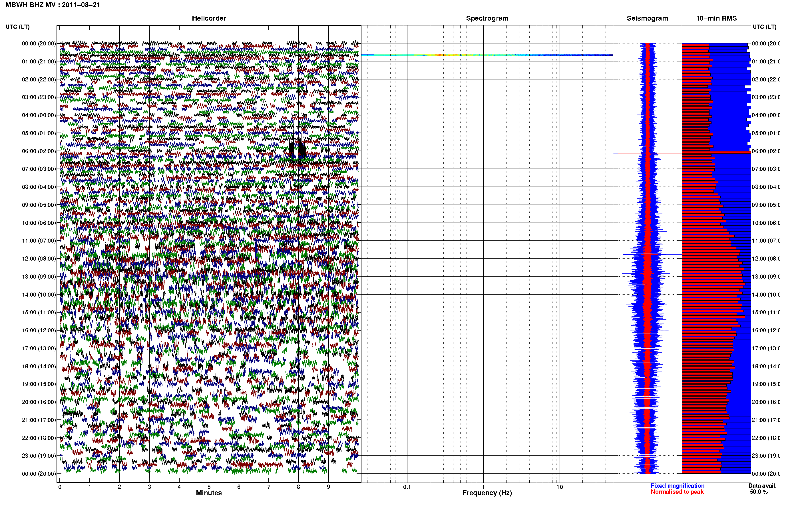Click the 'Fixed magnification' legend text
Viewport: 812px width, 508px height.
pos(678,486)
